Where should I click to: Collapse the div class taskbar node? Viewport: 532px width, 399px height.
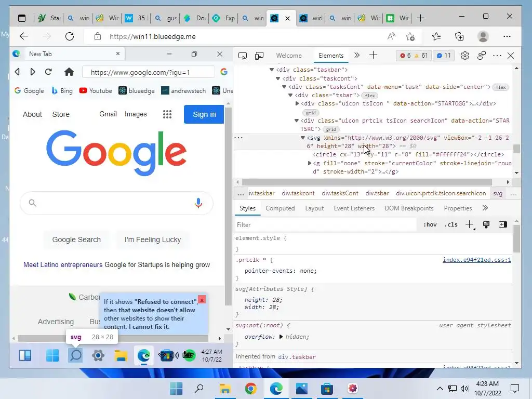tap(271, 70)
